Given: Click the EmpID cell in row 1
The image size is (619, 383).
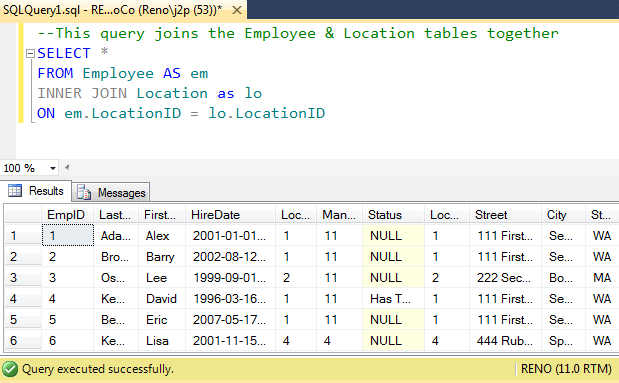Looking at the screenshot, I should point(68,236).
